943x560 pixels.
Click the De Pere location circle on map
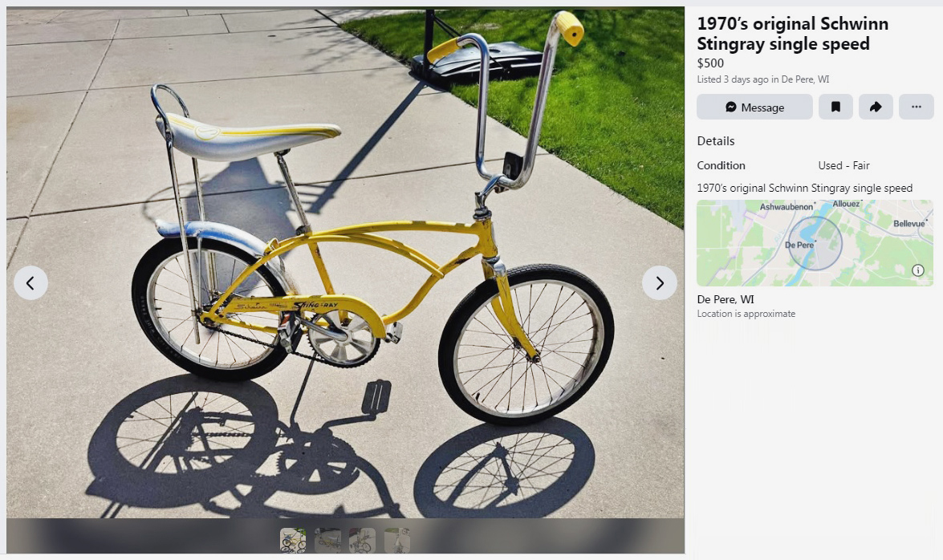[x=815, y=243]
